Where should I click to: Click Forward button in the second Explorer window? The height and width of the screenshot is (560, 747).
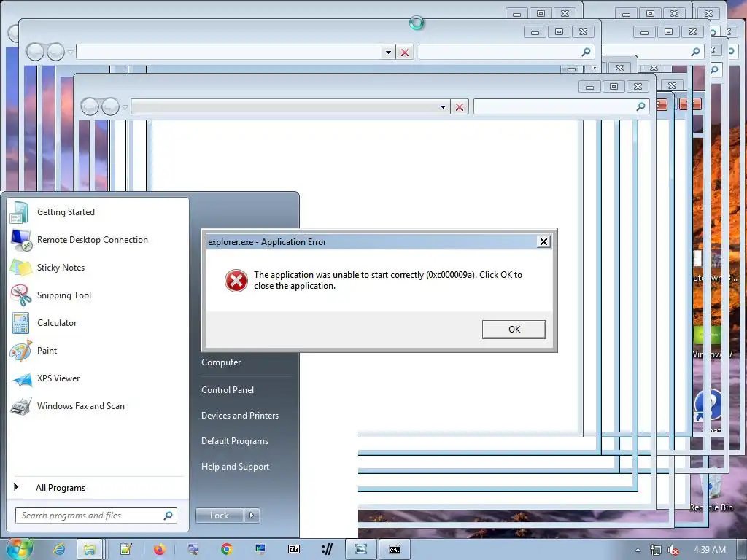coord(55,52)
